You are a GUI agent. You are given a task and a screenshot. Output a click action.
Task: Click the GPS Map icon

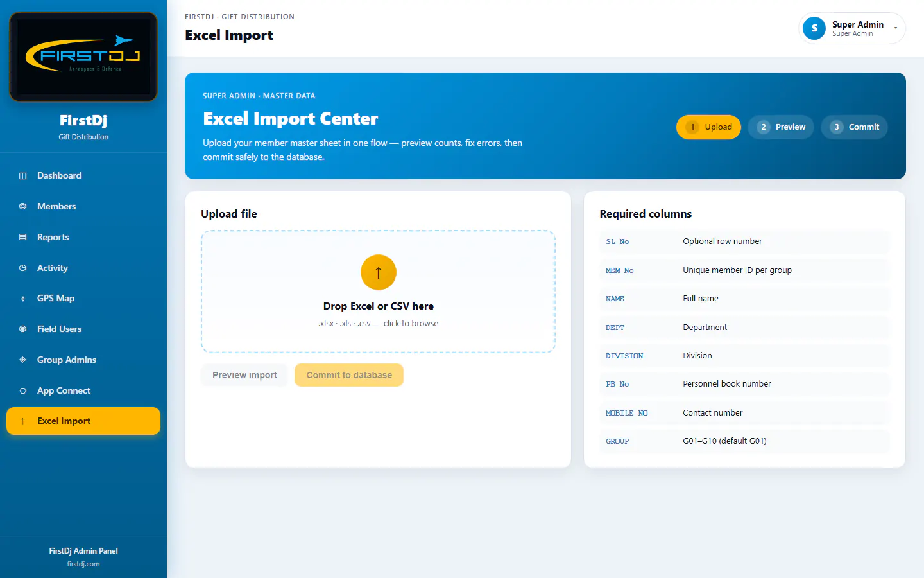22,299
